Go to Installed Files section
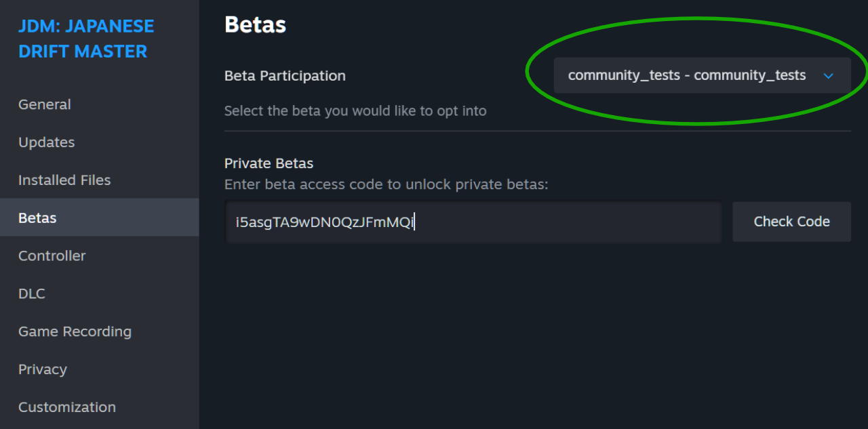The image size is (868, 429). click(x=64, y=180)
